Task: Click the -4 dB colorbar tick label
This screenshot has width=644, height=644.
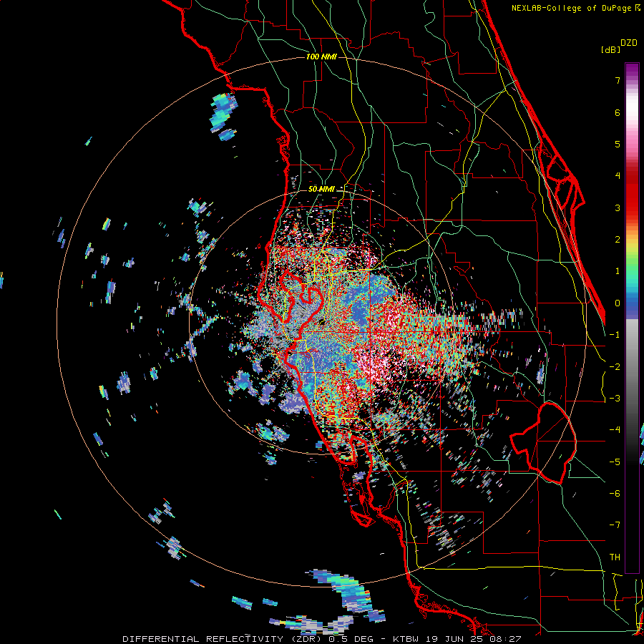Action: (615, 430)
